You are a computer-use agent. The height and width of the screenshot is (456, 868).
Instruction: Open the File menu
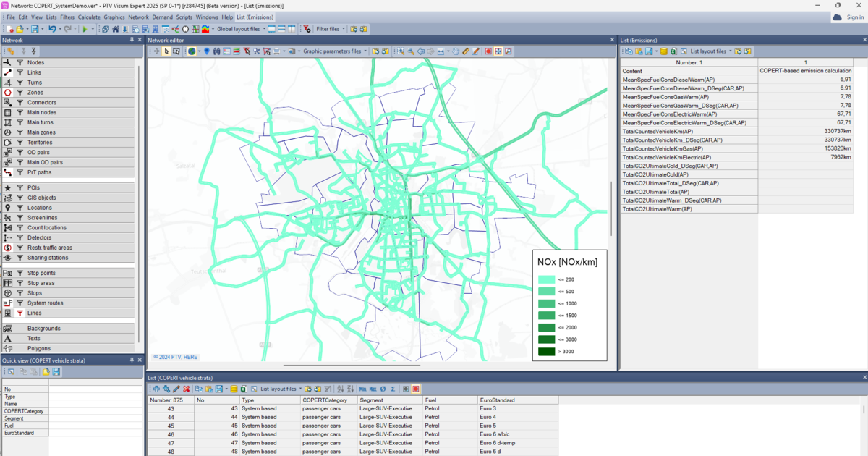coord(11,17)
